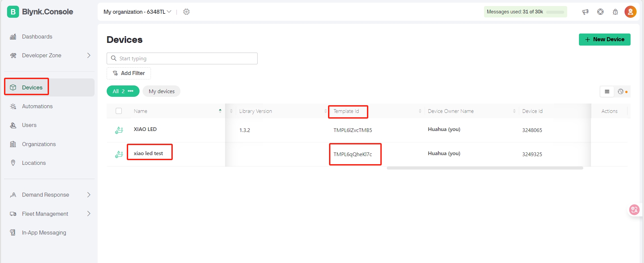Click template id TMPL6lZvcTMB5
The height and width of the screenshot is (263, 644).
[x=353, y=130]
